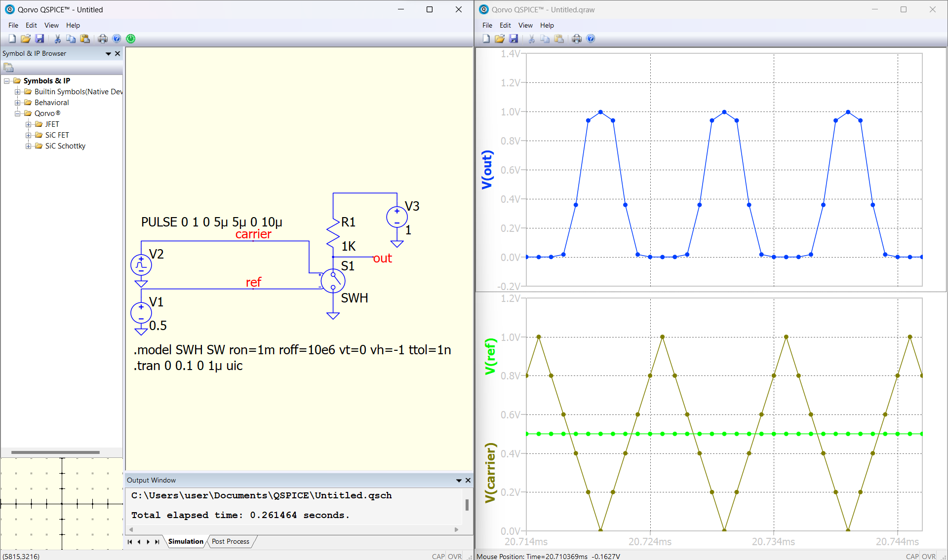Click the Output Window vertical scrollbar

[x=467, y=505]
